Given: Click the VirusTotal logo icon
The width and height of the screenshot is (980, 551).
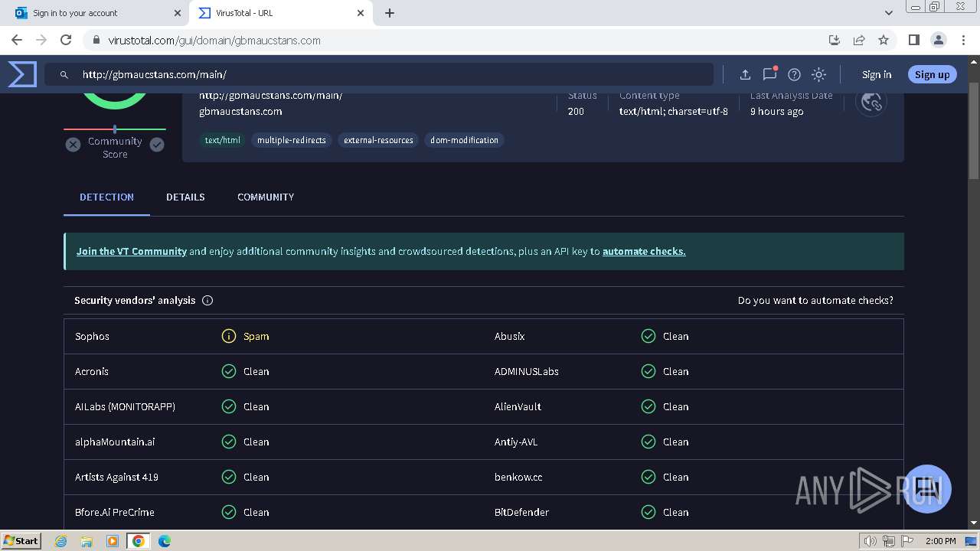Looking at the screenshot, I should [x=22, y=74].
